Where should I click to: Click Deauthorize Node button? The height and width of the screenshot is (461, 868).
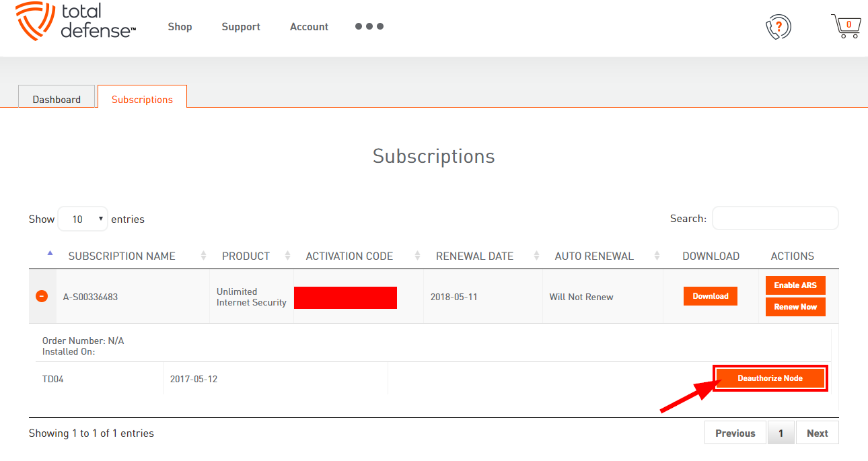[770, 378]
